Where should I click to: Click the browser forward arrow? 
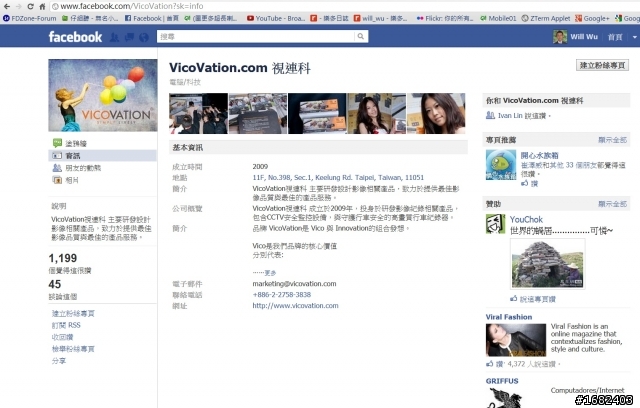click(x=18, y=7)
